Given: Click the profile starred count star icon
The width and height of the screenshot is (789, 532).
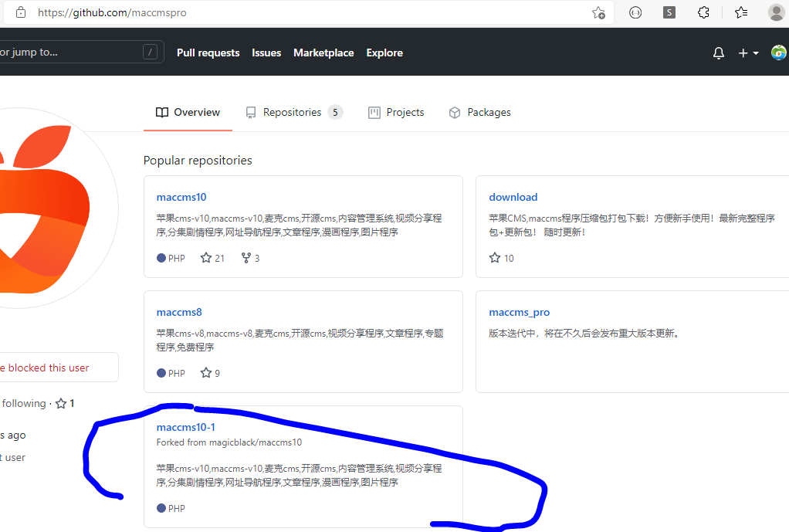Looking at the screenshot, I should (x=61, y=404).
